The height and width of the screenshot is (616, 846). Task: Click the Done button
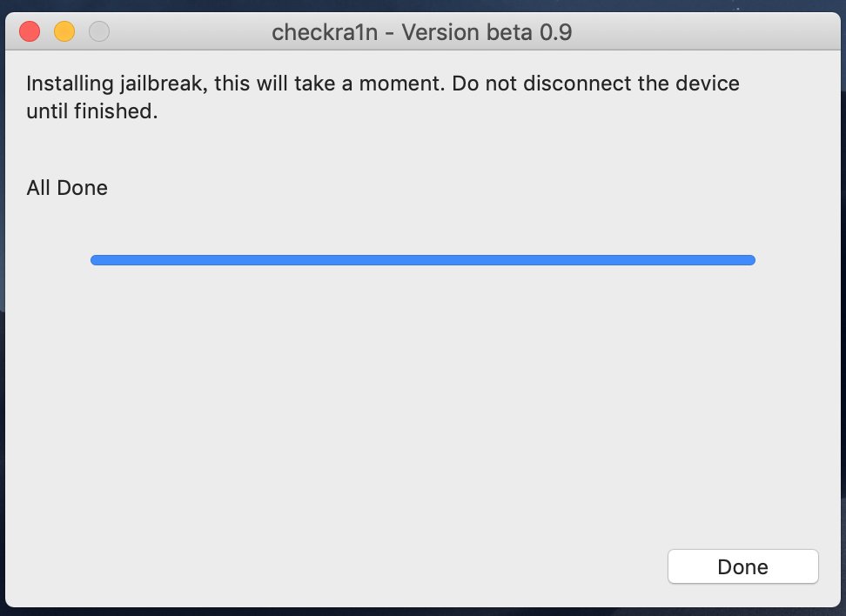(742, 566)
